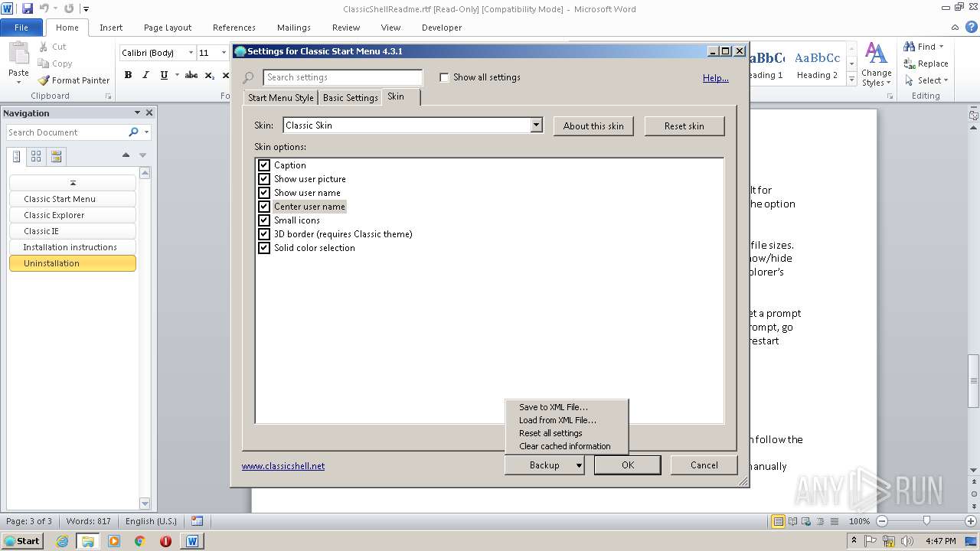This screenshot has width=980, height=551.
Task: Click the Copy icon in the ribbon
Action: 44,64
